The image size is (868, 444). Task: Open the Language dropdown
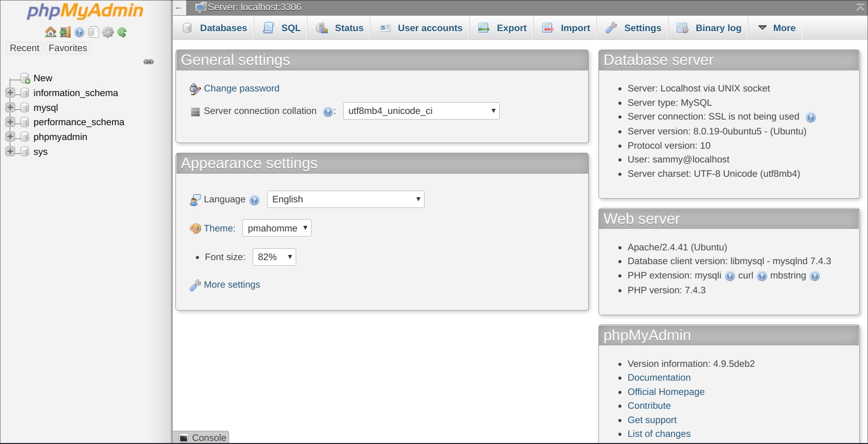[345, 199]
